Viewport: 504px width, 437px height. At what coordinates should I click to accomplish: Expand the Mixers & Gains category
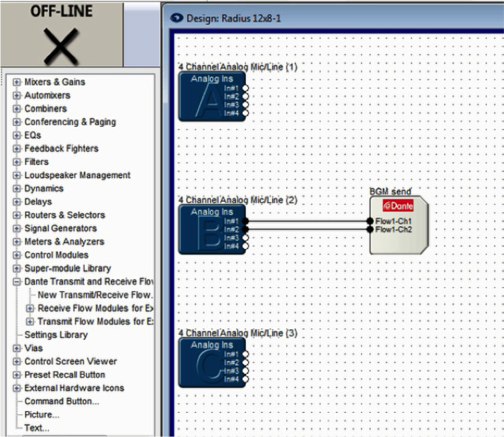(x=17, y=82)
